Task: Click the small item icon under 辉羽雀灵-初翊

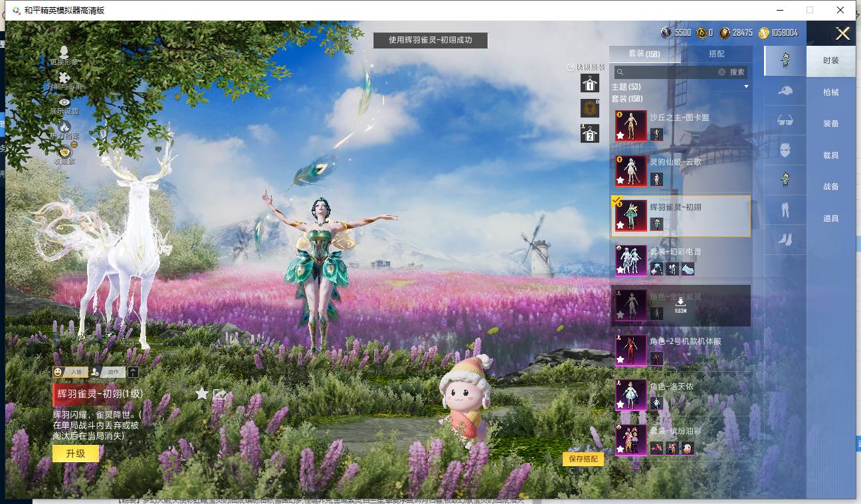Action: tap(656, 224)
